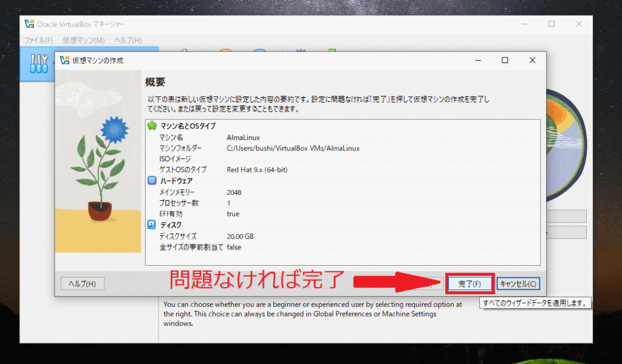Close the 仮想マシンの作成 wizard dialog
Screen dimensions: 622x364
pos(532,60)
